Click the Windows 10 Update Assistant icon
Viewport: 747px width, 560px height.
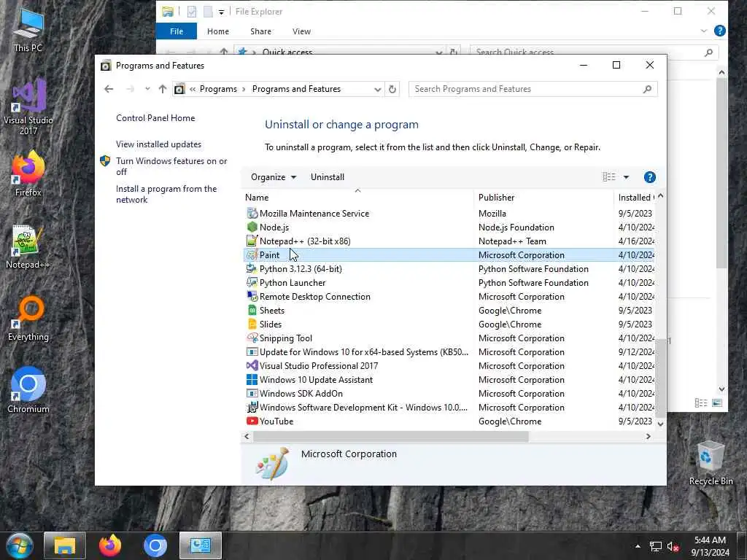252,379
